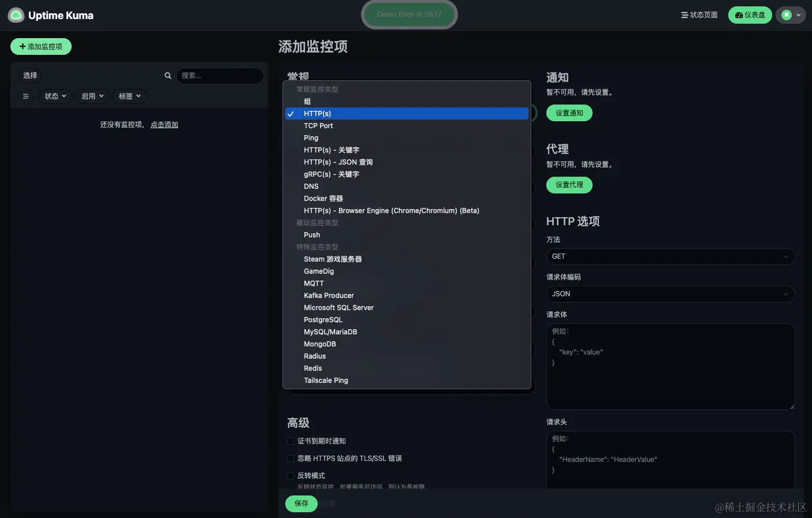812x518 pixels.
Task: Click the list menu icon beside 状态
Action: (25, 96)
